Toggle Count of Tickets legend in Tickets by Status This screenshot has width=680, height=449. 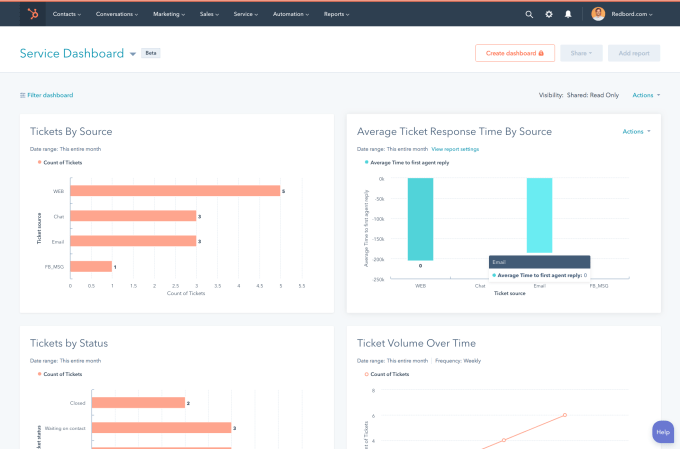tap(62, 374)
